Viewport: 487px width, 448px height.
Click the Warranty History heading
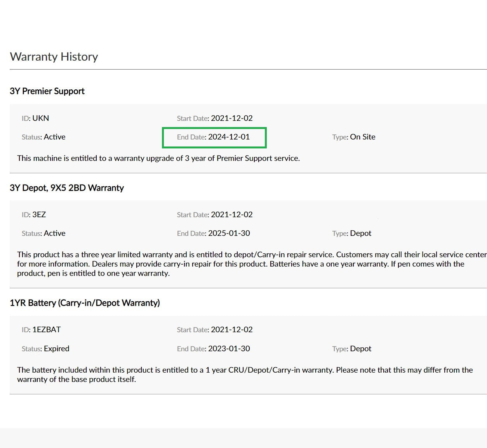(54, 57)
